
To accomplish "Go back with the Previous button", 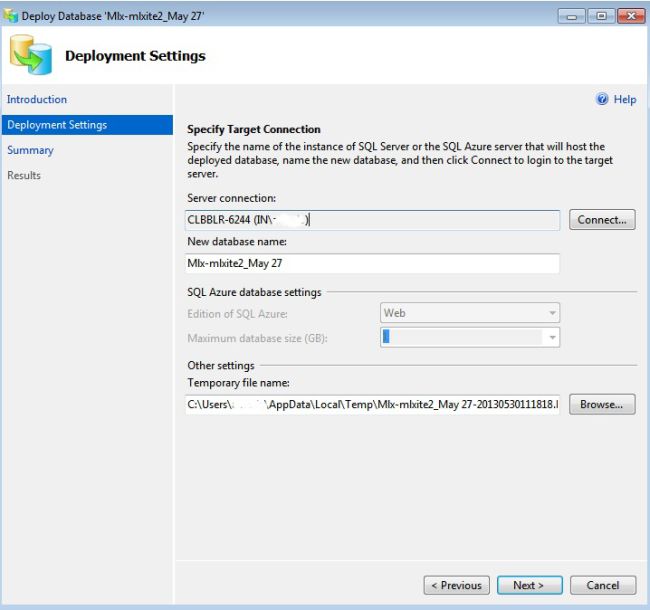I will click(456, 585).
